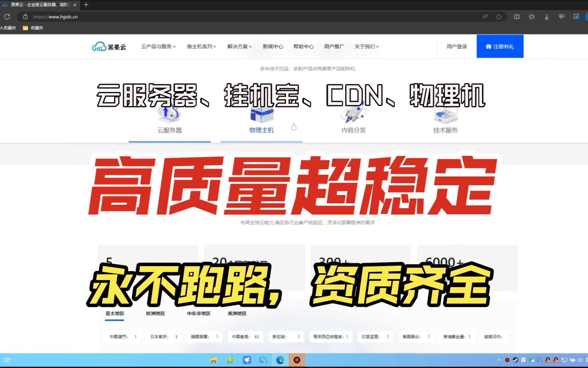Click the 泰國曼谷 location chip
The image size is (588, 368).
click(x=416, y=337)
